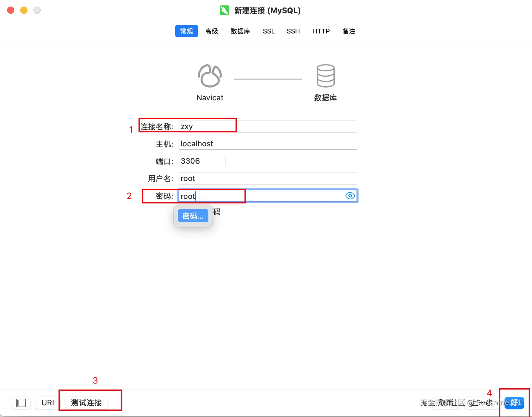
Task: Click the 上一步 button
Action: (x=482, y=403)
